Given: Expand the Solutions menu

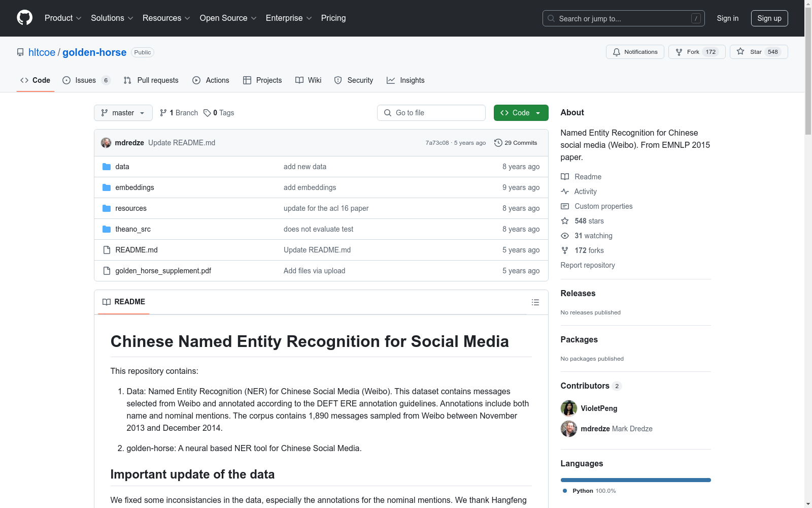Looking at the screenshot, I should pos(112,18).
